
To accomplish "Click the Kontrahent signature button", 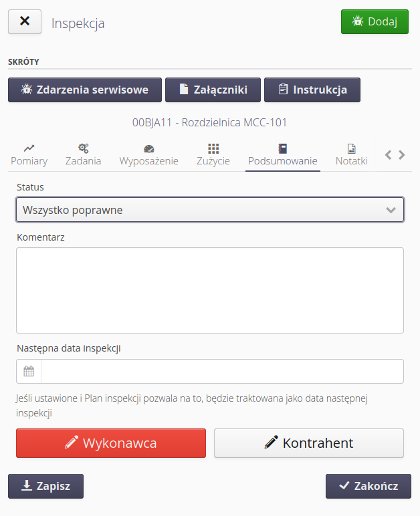I will [309, 442].
